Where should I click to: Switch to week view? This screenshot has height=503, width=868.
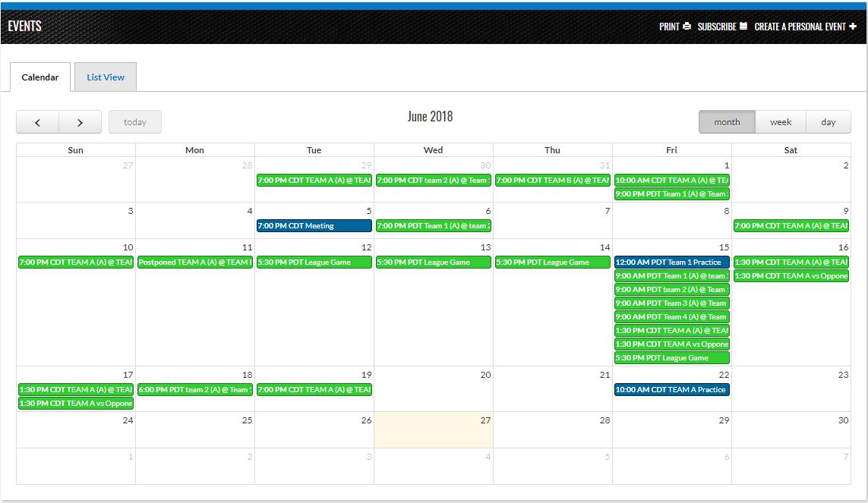tap(781, 122)
